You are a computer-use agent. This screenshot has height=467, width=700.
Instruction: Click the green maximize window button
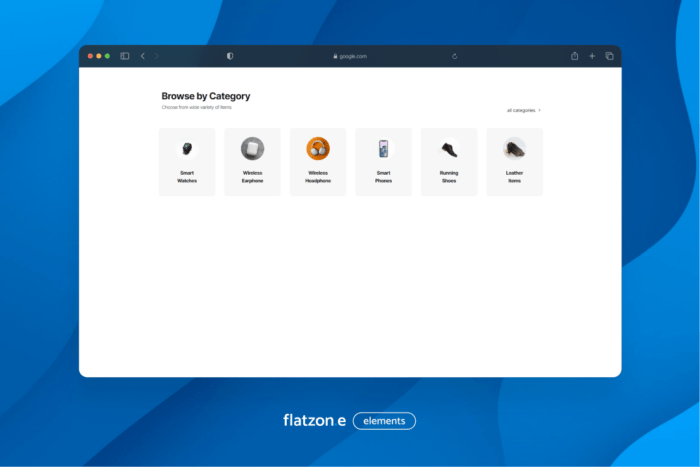tap(107, 56)
